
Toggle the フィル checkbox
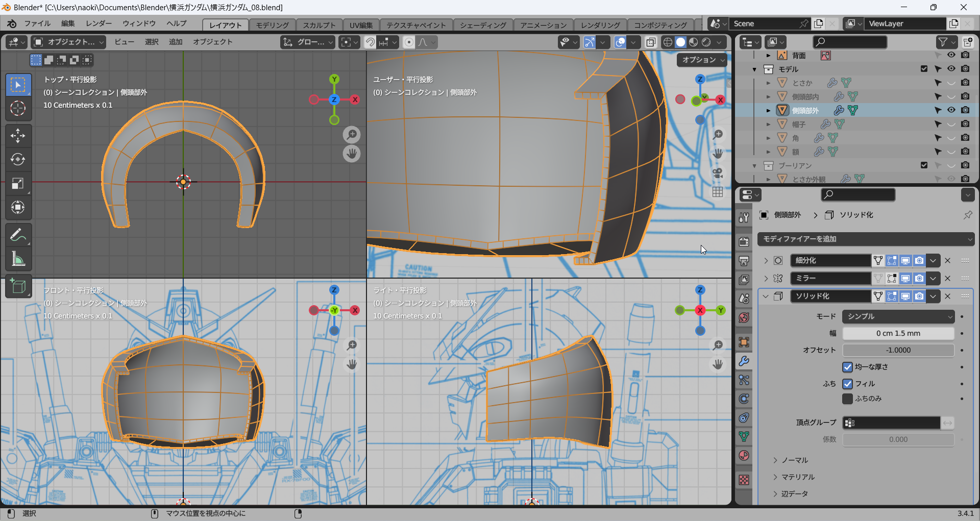(848, 384)
